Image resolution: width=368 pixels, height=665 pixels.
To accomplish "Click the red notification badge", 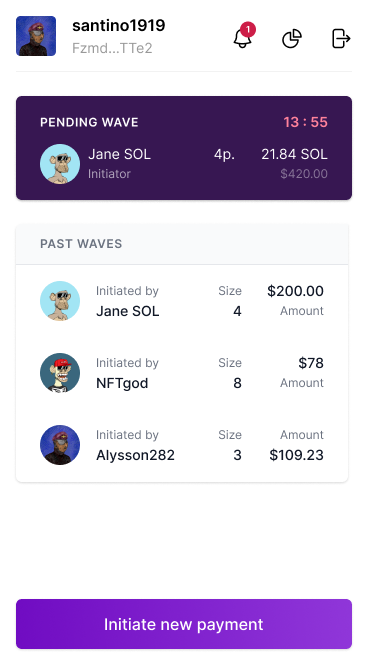I will click(248, 30).
